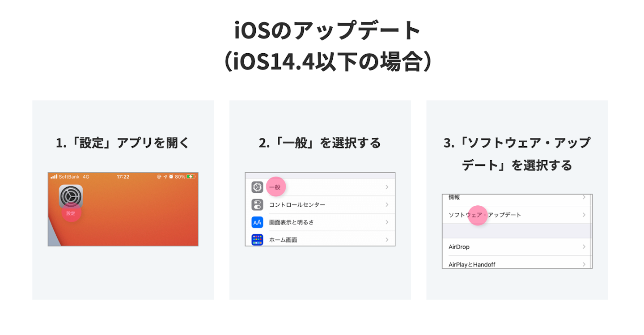Image resolution: width=644 pixels, height=335 pixels.
Task: Click the ホーム画面 app-grid icon
Action: click(257, 239)
